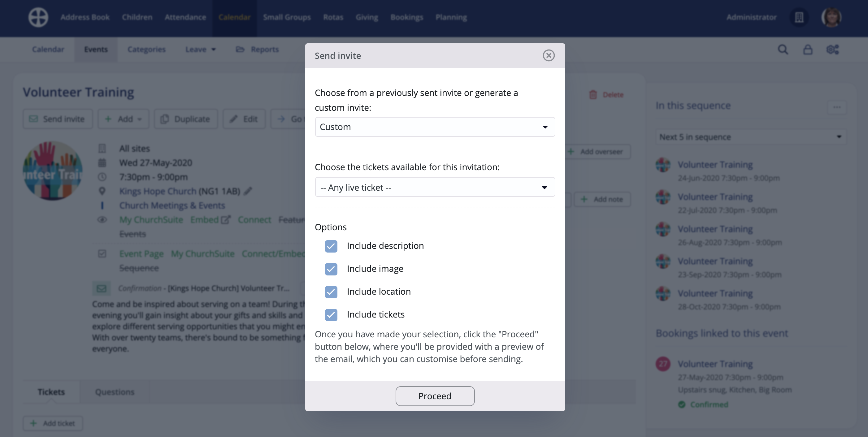868x437 pixels.
Task: Open the settings gear icon
Action: 833,49
